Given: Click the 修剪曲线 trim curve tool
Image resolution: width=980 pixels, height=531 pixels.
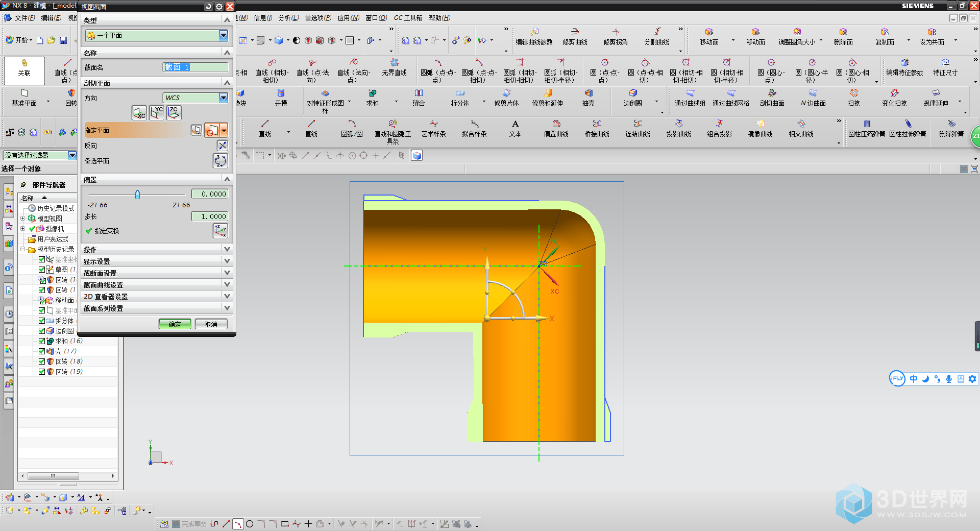Looking at the screenshot, I should pos(575,36).
